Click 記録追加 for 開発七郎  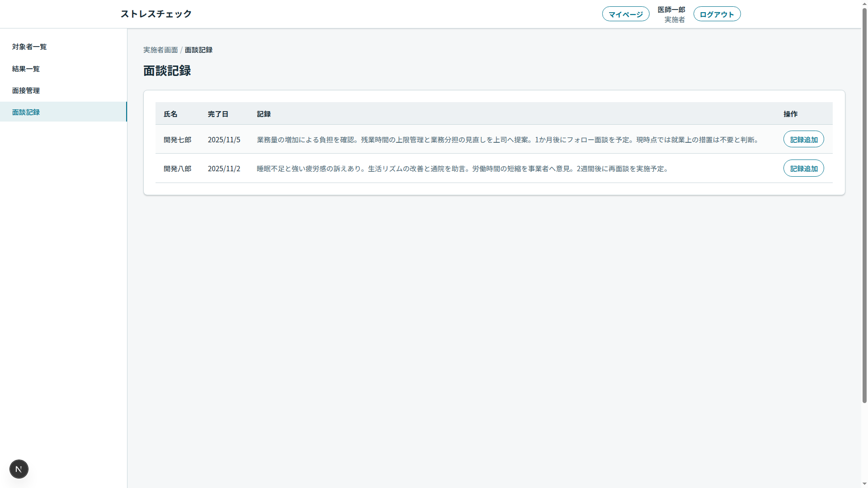pos(804,139)
